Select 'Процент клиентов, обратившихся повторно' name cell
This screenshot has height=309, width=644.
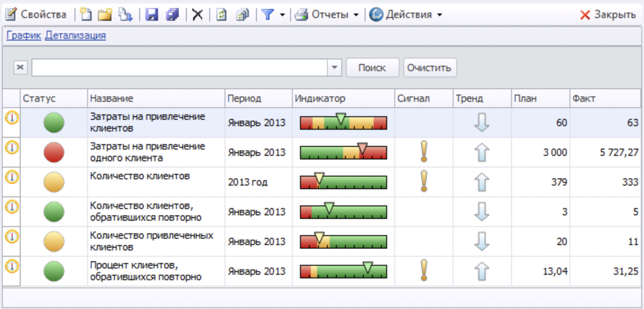point(156,271)
